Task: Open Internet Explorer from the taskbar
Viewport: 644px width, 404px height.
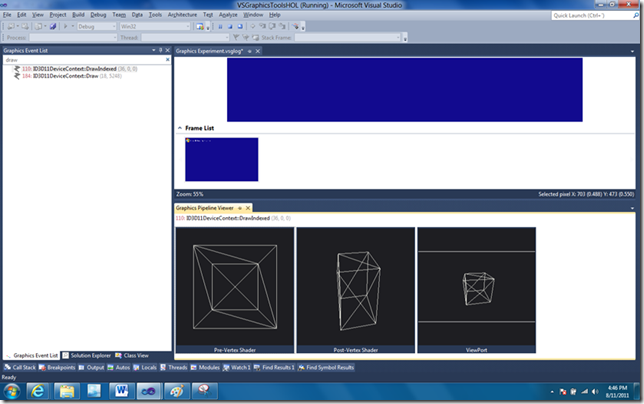Action: click(38, 391)
